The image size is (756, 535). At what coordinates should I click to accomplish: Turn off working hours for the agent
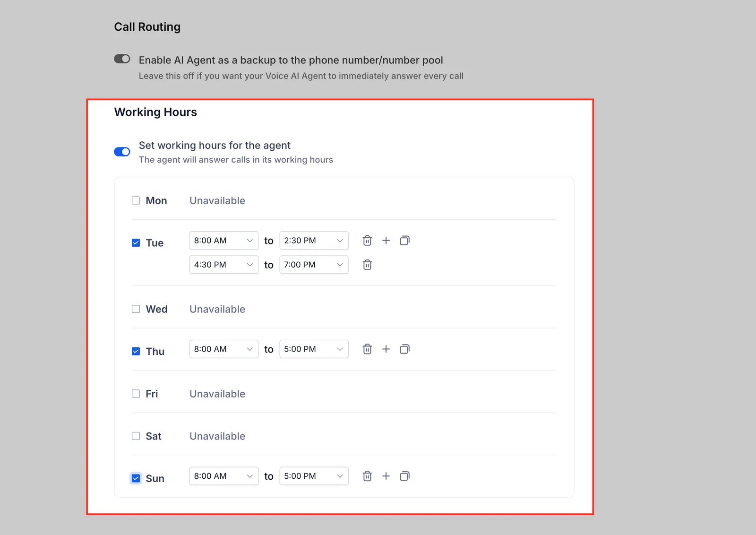pyautogui.click(x=122, y=152)
